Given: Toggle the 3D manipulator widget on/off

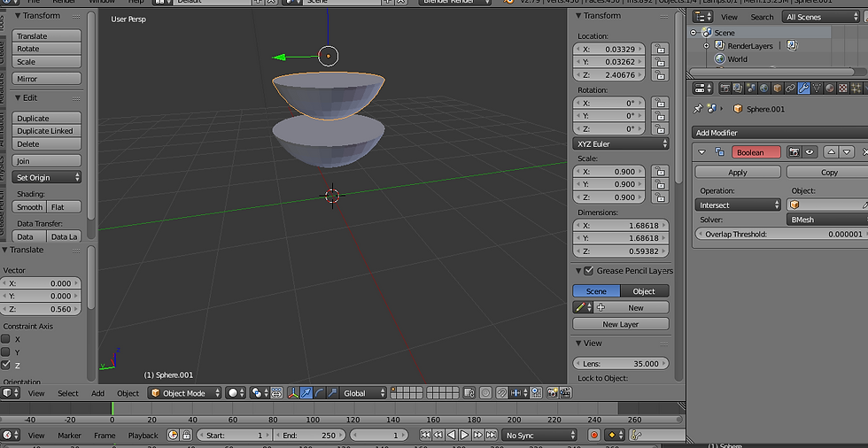Looking at the screenshot, I should coord(293,393).
